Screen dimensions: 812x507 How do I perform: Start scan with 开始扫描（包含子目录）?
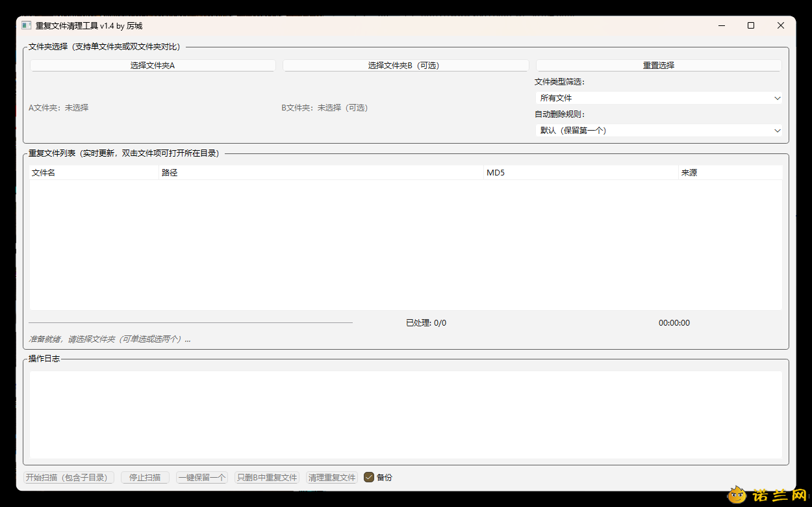(69, 478)
